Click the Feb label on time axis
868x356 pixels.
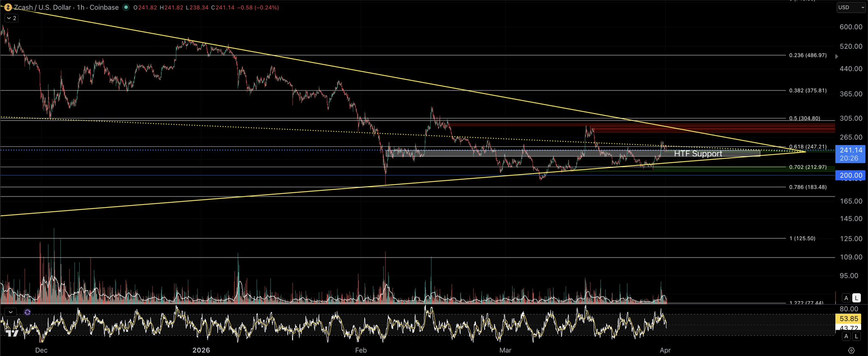[x=361, y=350]
